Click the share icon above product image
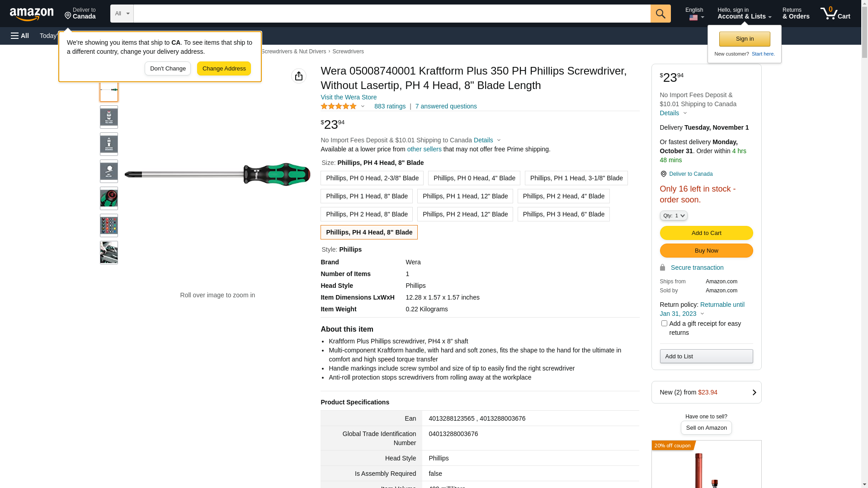Viewport: 868px width, 488px height. pos(299,76)
